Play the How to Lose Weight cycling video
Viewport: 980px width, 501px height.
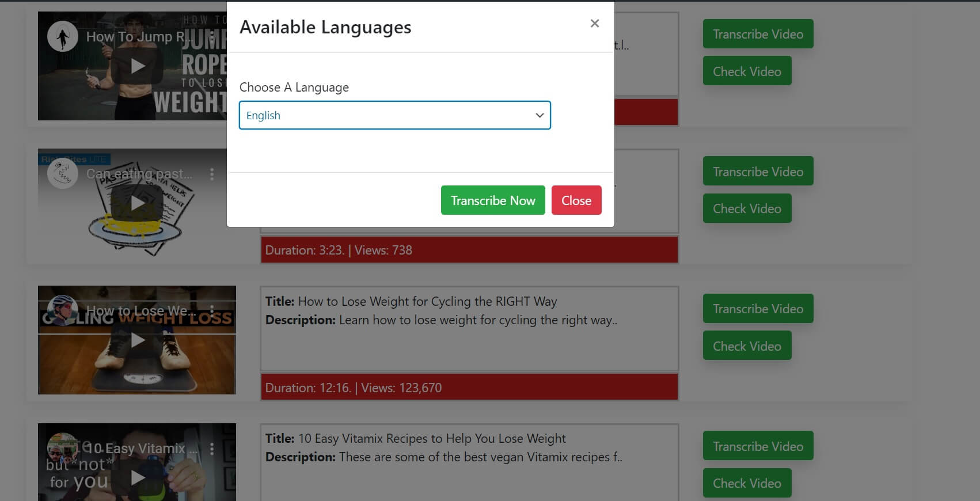pos(137,340)
